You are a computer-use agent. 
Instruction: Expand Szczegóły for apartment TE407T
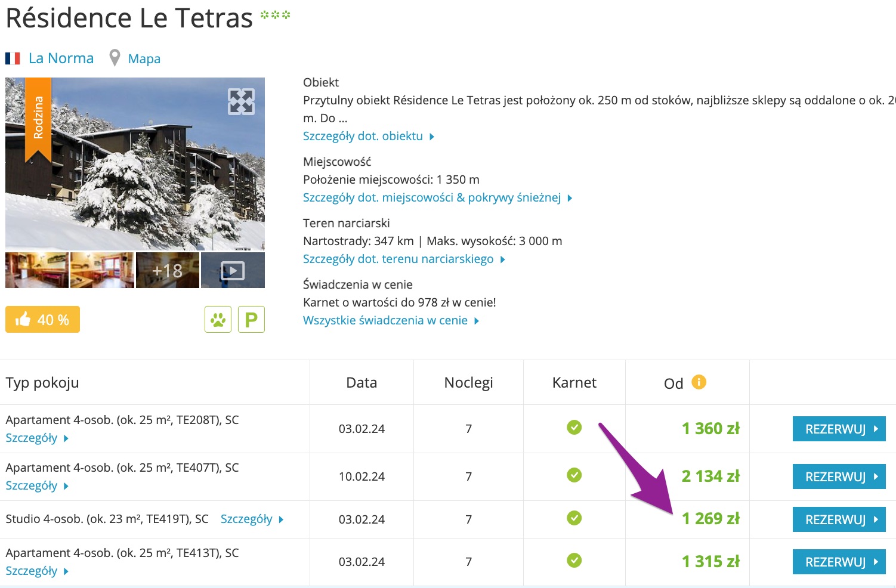click(37, 485)
